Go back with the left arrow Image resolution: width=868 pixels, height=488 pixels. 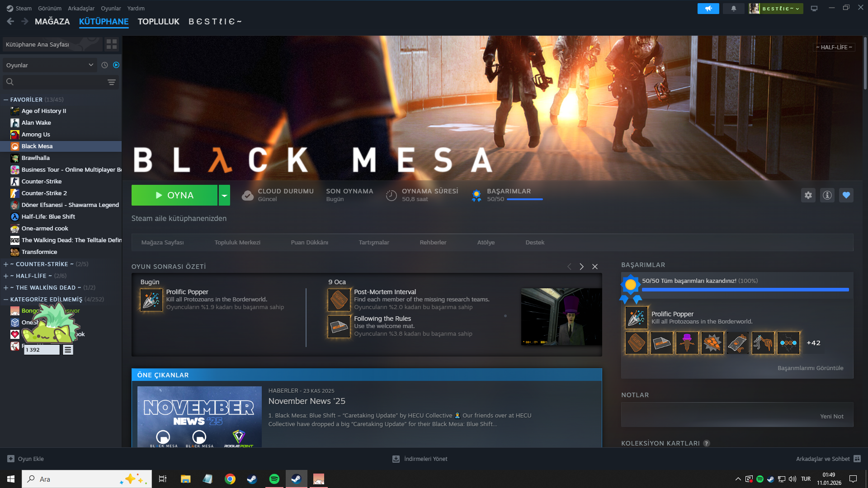[10, 21]
